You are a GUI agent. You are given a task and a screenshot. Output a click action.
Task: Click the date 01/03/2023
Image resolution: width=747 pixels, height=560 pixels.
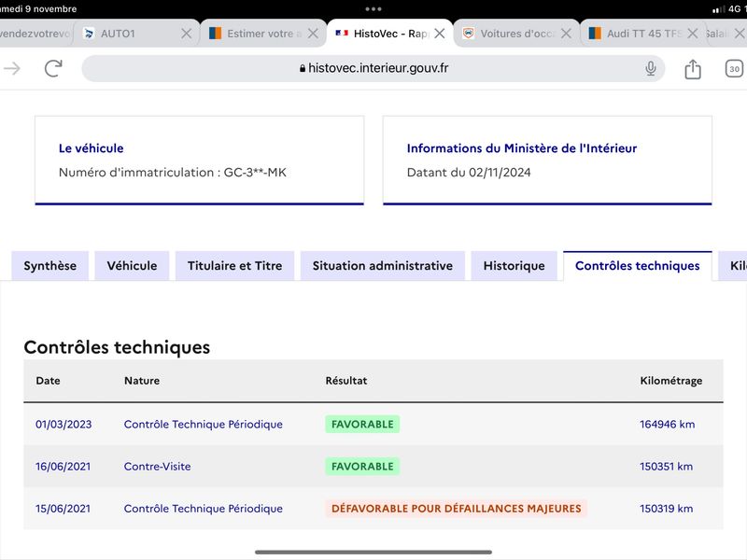(x=63, y=425)
